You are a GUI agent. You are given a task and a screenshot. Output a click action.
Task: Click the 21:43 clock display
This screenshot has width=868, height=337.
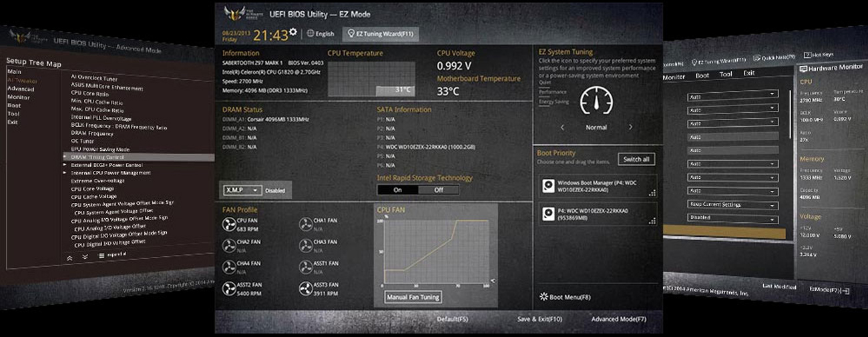point(270,35)
